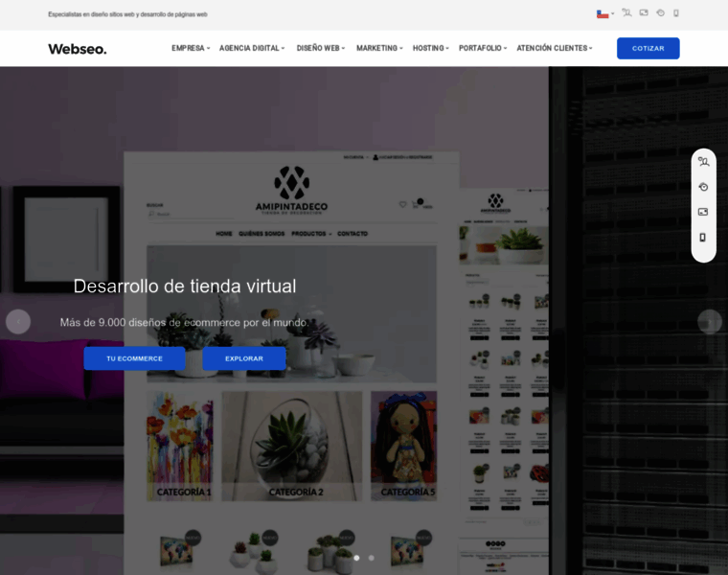
Task: Open the Chile flag language dropdown
Action: pyautogui.click(x=604, y=14)
